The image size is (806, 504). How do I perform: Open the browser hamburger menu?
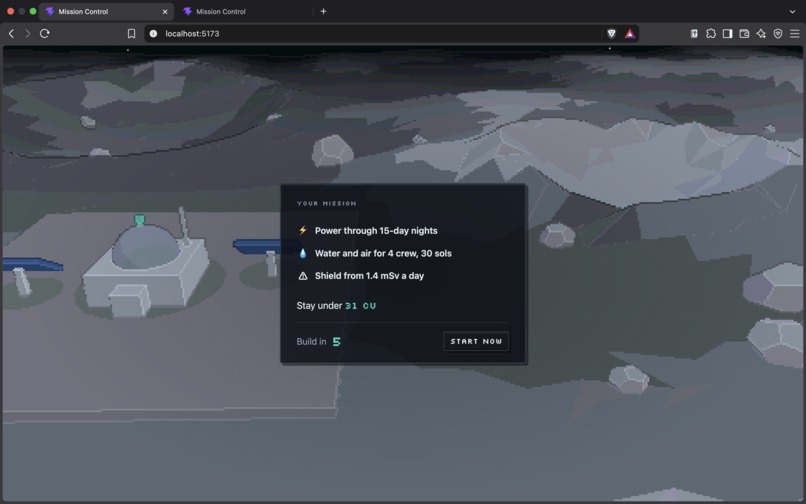(795, 33)
